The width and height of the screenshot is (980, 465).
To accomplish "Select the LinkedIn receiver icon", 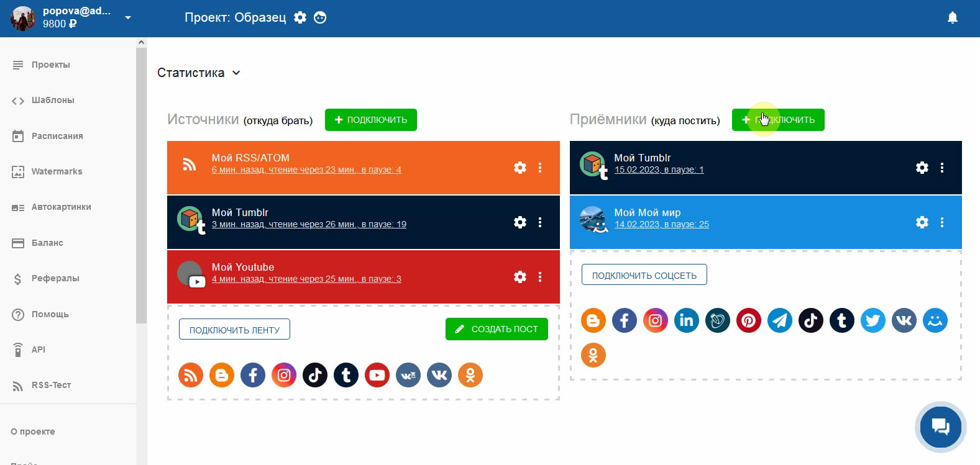I will point(686,320).
